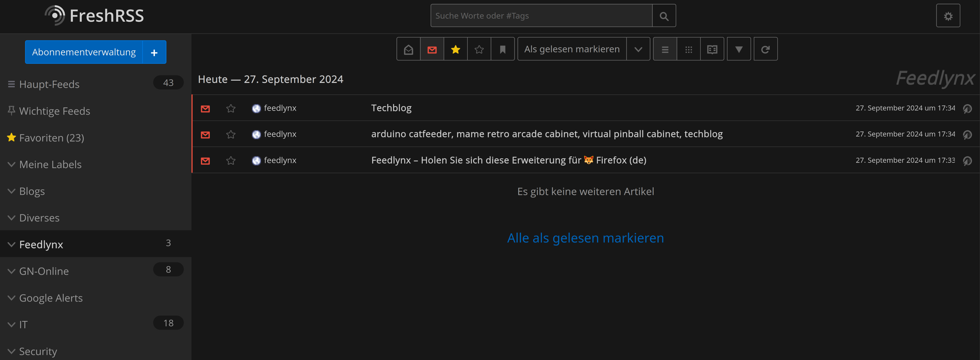The width and height of the screenshot is (980, 360).
Task: Click Alle als gelesen markieren link
Action: coord(586,238)
